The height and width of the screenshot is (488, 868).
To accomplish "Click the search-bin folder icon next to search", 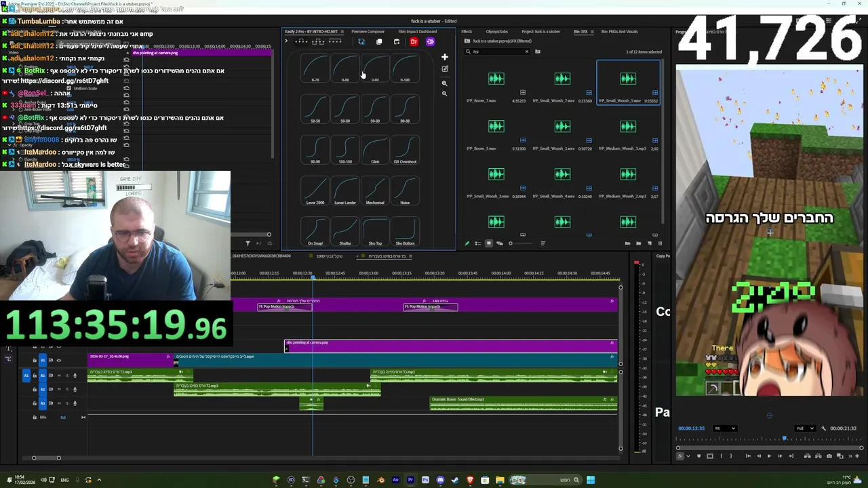I will pos(538,52).
